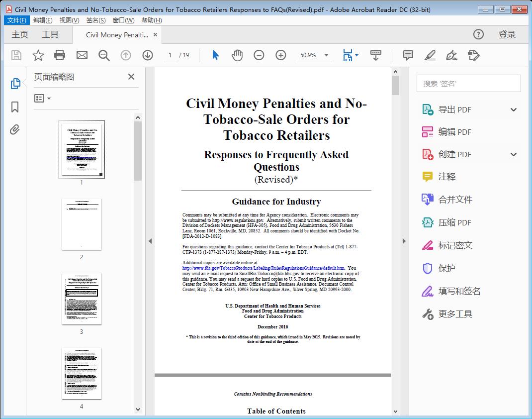This screenshot has height=419, width=532.
Task: Save the PDF with the save icon
Action: (x=15, y=55)
